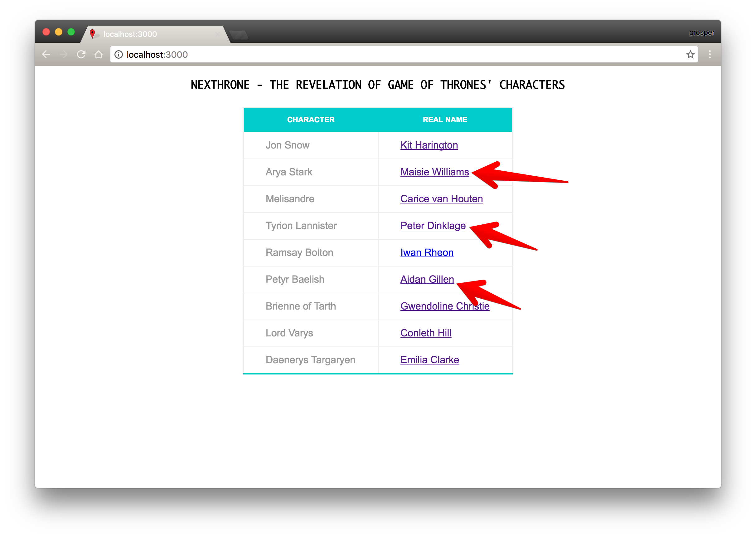Image resolution: width=756 pixels, height=538 pixels.
Task: Click the prosper profile button
Action: point(701,33)
